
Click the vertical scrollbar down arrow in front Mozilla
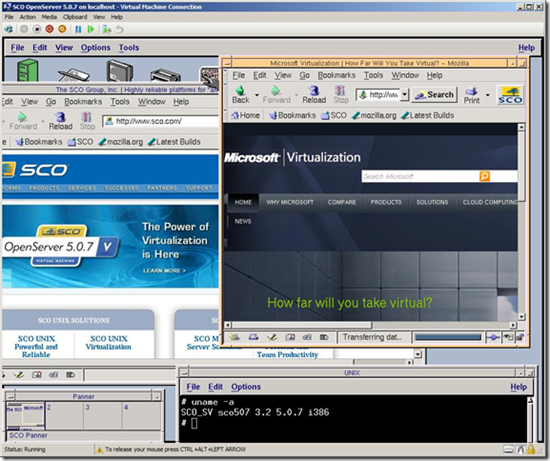[x=521, y=317]
